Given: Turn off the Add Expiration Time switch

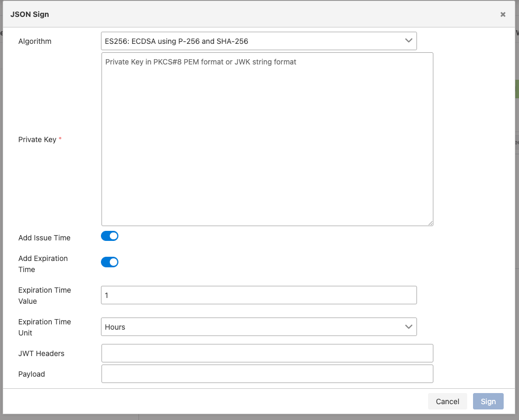Looking at the screenshot, I should 109,262.
